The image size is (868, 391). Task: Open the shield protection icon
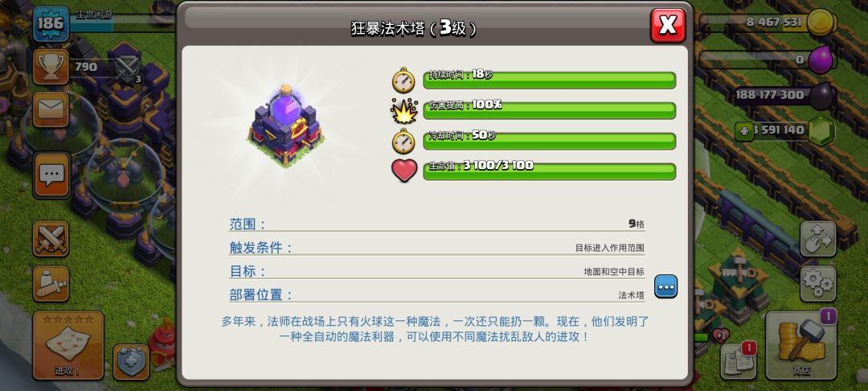click(x=131, y=362)
